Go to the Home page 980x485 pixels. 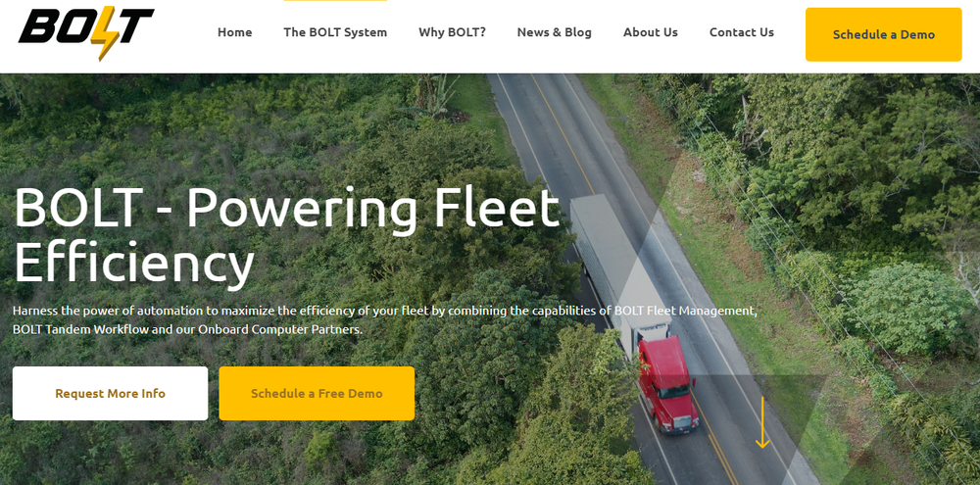[x=234, y=32]
